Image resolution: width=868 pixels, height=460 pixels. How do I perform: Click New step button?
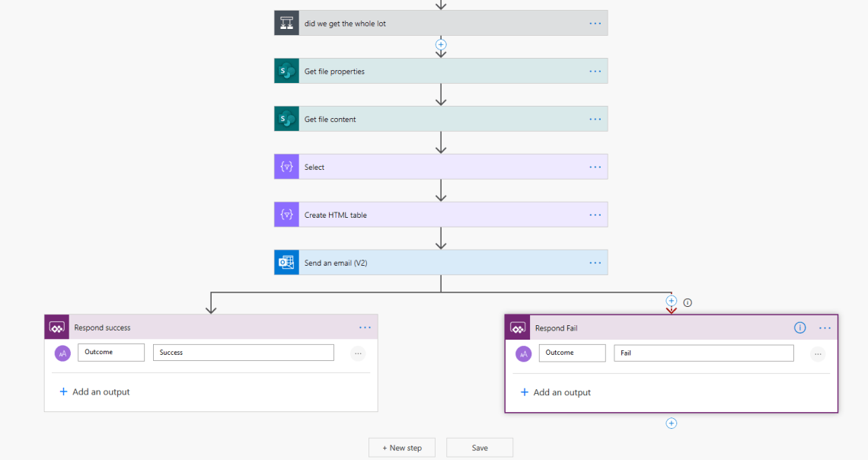tap(401, 448)
